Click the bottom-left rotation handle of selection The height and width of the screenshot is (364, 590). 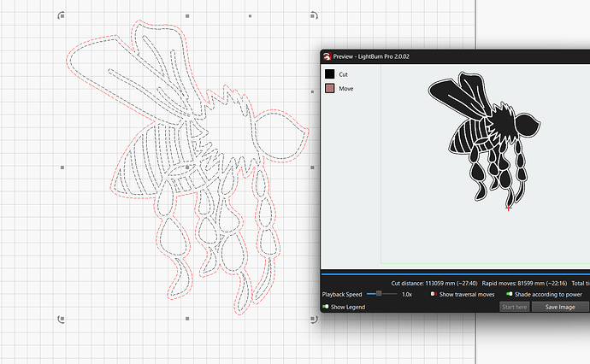(x=60, y=320)
